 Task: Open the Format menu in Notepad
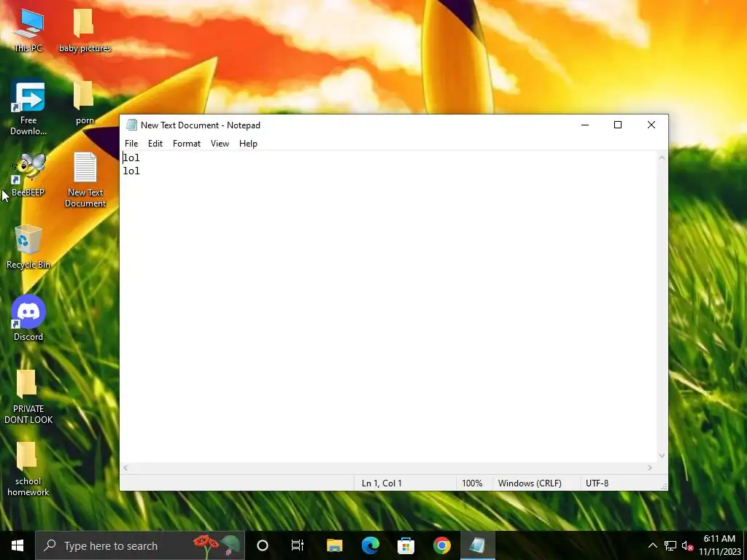coord(186,144)
